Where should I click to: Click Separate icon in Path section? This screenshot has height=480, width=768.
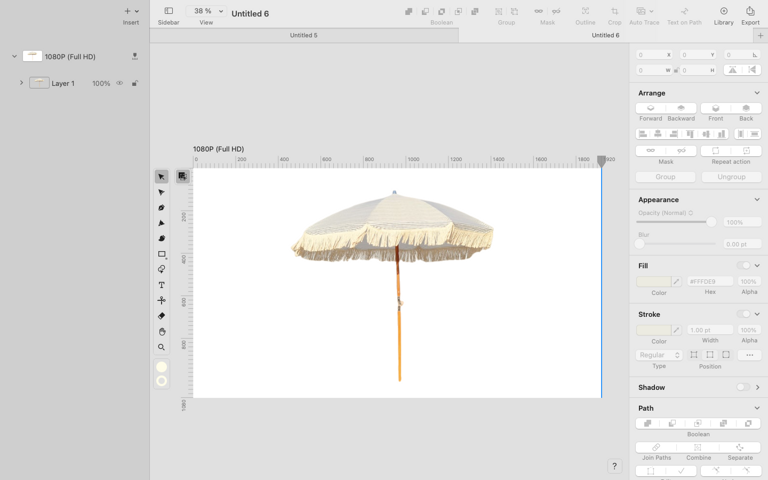click(740, 447)
